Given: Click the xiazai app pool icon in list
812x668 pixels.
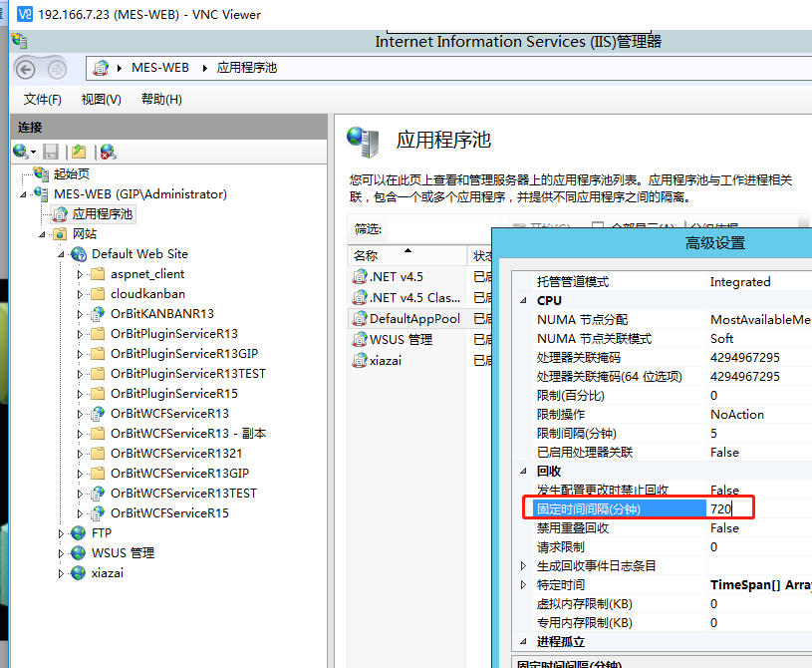Looking at the screenshot, I should point(360,361).
